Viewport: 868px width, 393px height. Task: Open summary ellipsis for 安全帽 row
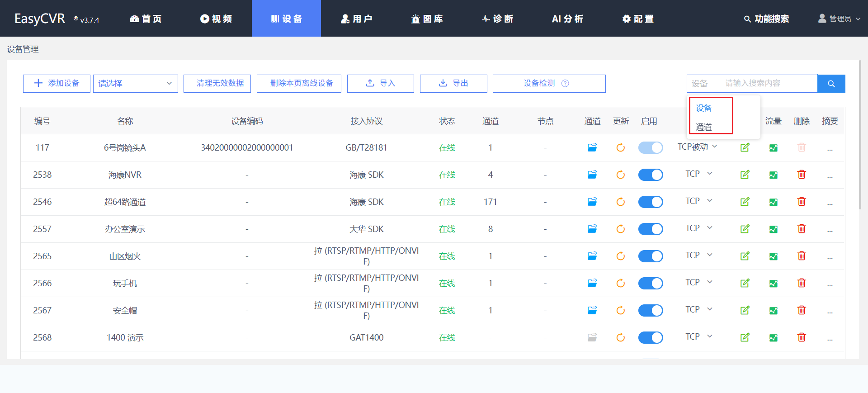pyautogui.click(x=830, y=311)
